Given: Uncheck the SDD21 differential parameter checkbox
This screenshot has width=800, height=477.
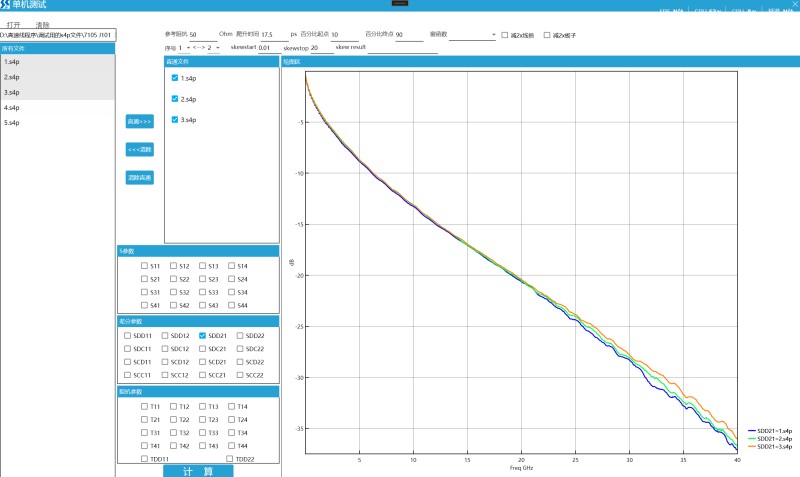Looking at the screenshot, I should pyautogui.click(x=203, y=336).
